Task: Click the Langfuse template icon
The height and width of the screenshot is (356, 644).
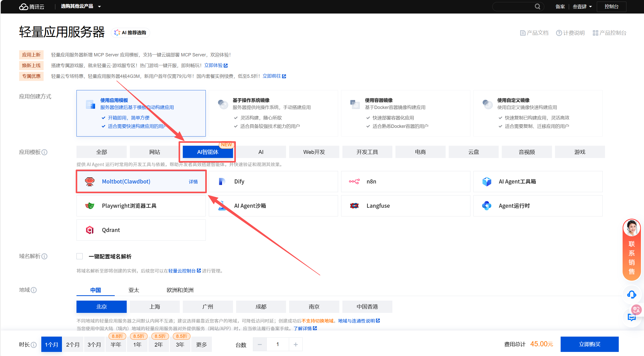Action: 354,206
